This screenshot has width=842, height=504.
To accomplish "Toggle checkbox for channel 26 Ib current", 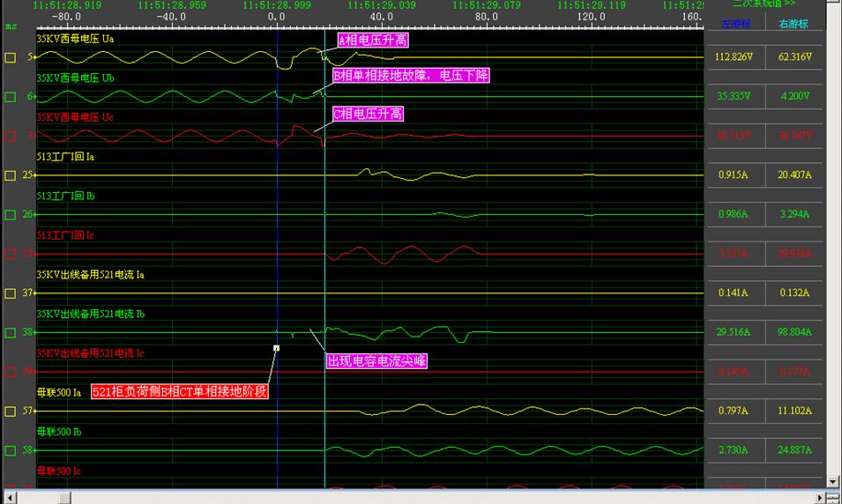I will click(10, 215).
